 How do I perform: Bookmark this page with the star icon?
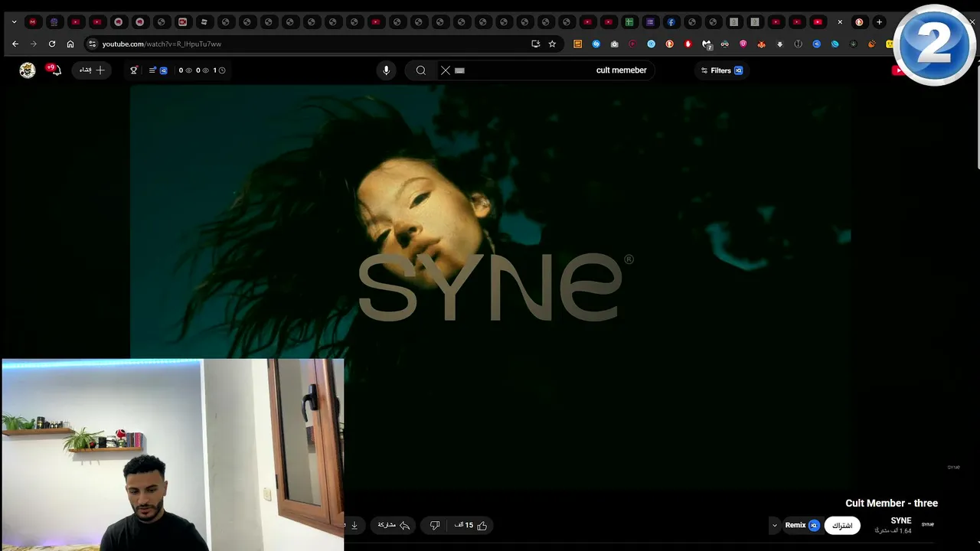[x=552, y=44]
